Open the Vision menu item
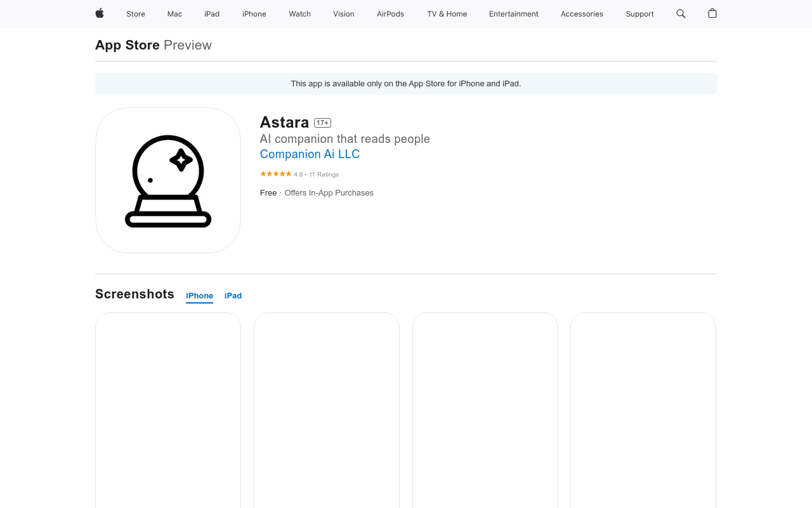The width and height of the screenshot is (812, 508). click(344, 14)
